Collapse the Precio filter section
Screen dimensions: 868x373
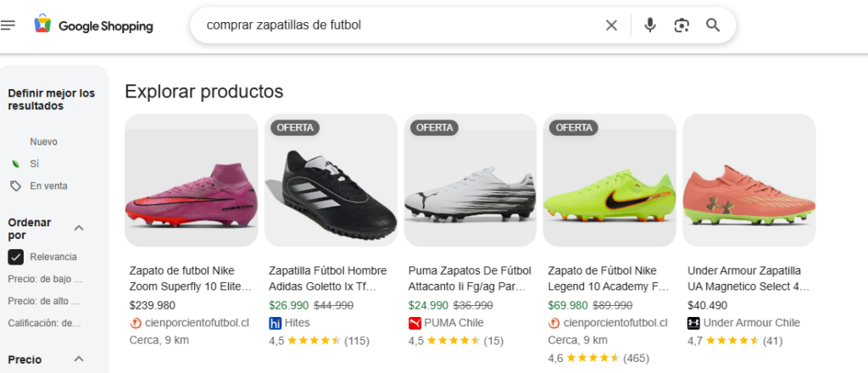point(79,359)
